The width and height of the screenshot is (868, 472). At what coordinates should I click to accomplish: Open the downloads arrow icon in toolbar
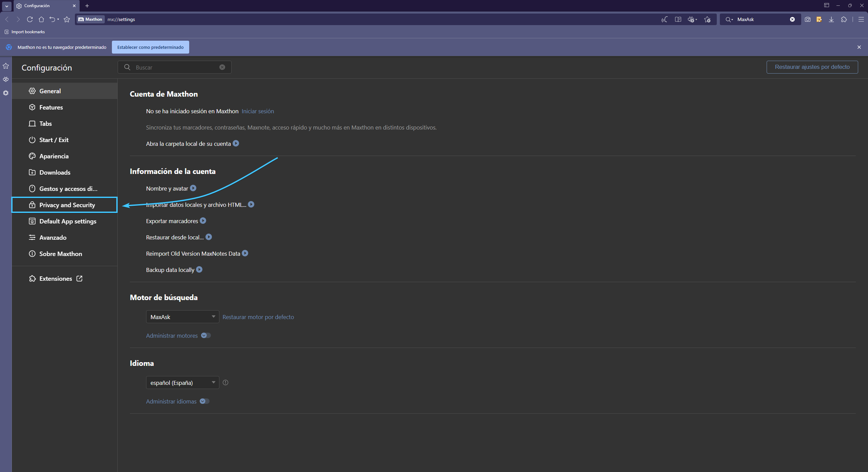(831, 19)
